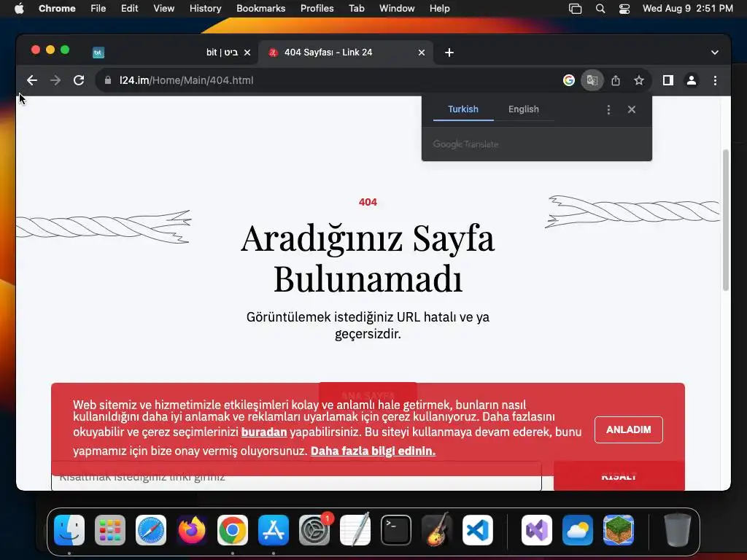
Task: Launch GarageBand from the dock
Action: point(437,530)
